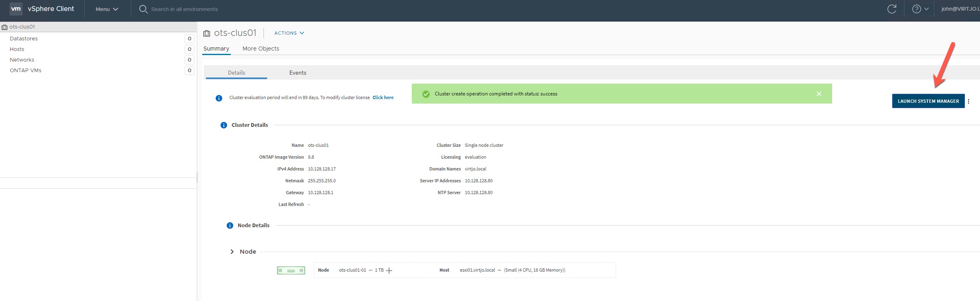This screenshot has width=980, height=301.
Task: Click the plus icon next to 1 TB
Action: click(x=389, y=270)
